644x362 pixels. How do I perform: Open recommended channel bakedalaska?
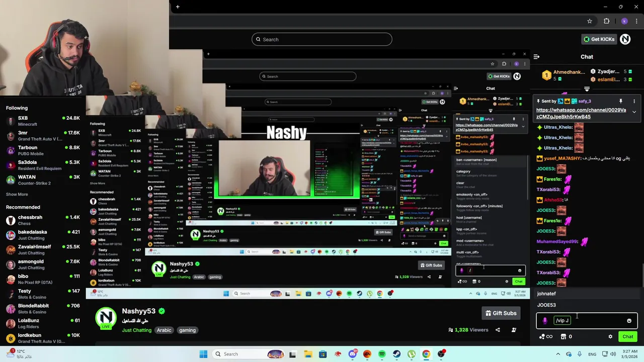pos(43,235)
